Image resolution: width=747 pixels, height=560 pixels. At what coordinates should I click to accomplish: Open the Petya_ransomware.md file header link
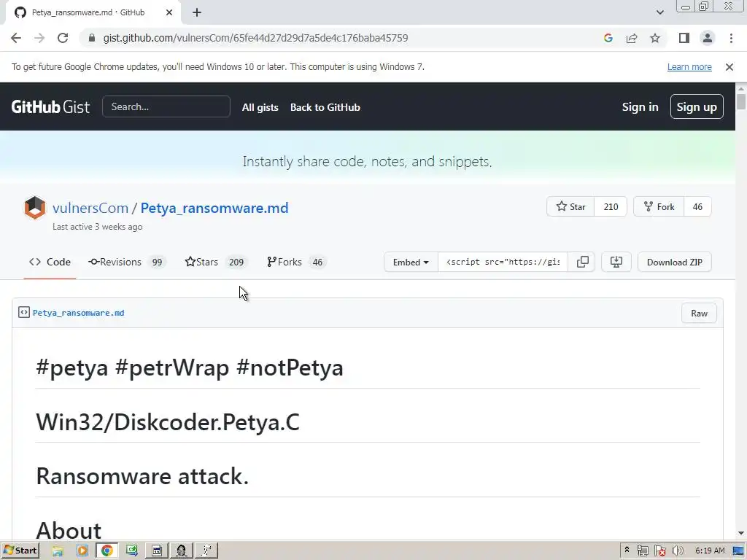coord(79,313)
